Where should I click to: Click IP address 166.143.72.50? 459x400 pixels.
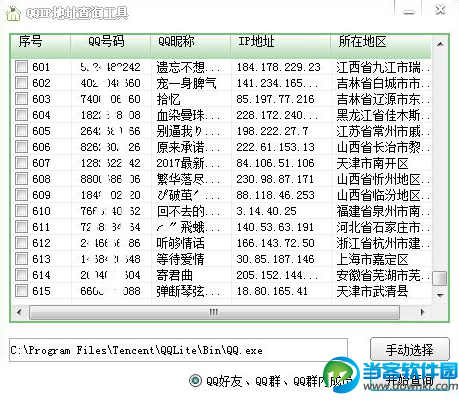(x=275, y=243)
